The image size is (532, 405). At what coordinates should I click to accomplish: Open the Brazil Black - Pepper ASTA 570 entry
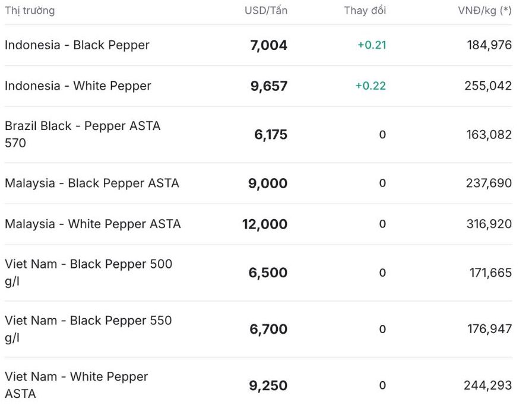83,134
